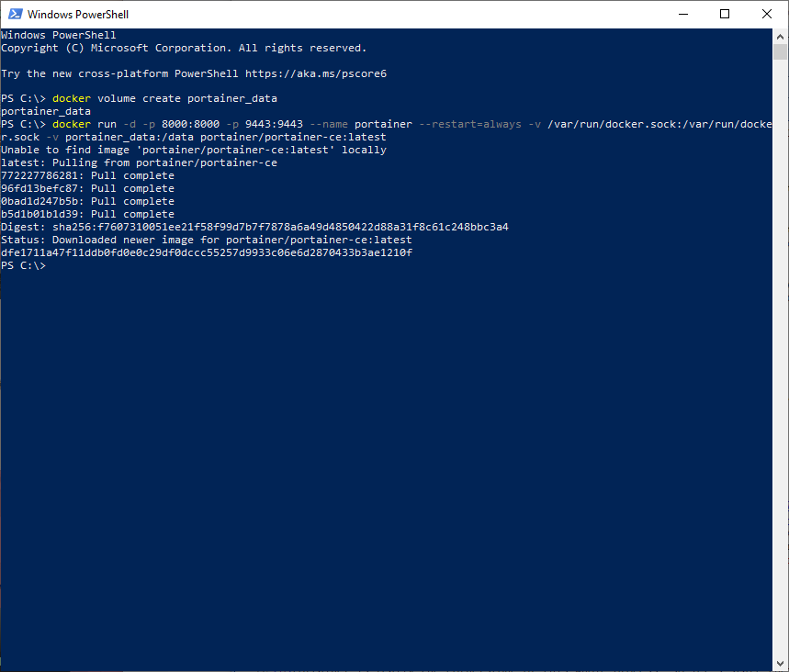
Task: Click the 'Windows PowerShell' title text
Action: pos(78,15)
